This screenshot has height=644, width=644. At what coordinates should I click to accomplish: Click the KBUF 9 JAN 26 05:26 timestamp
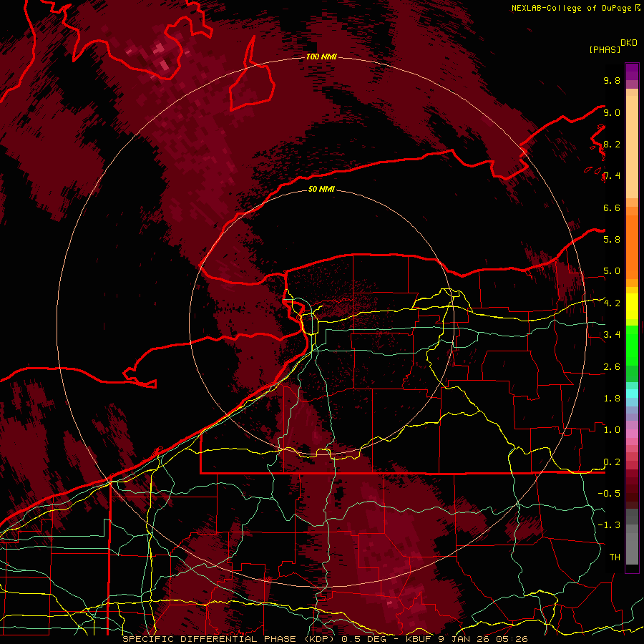(467, 639)
